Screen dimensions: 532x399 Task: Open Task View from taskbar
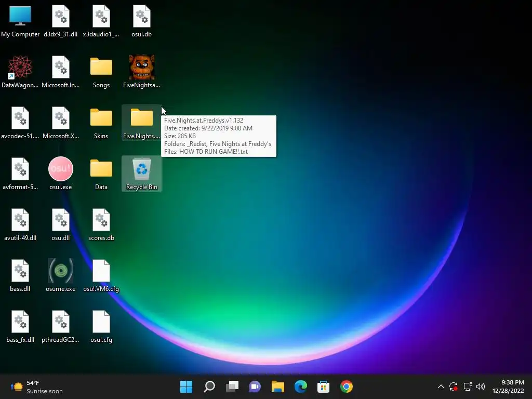(x=232, y=387)
